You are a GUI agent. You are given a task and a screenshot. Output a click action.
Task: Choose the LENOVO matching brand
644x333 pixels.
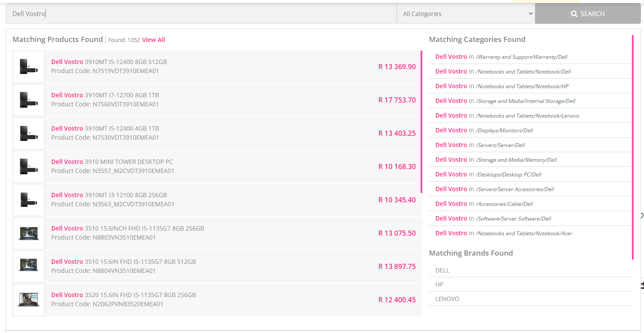coord(447,299)
